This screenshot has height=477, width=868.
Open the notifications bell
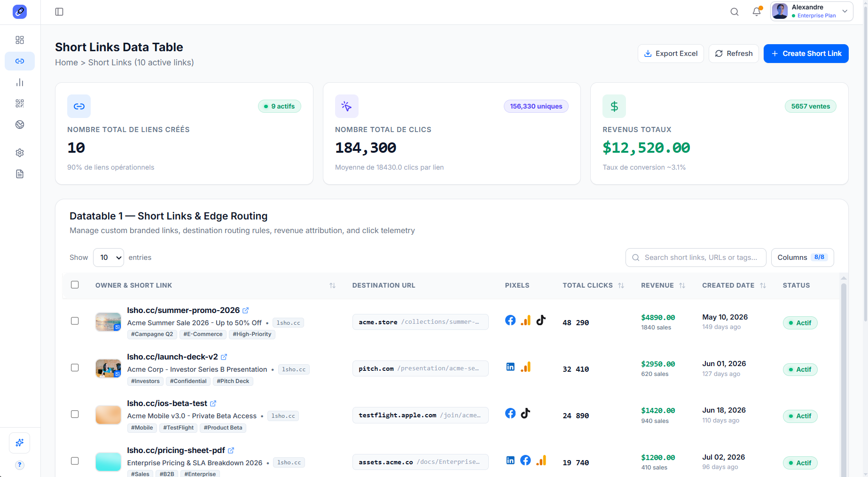click(757, 12)
